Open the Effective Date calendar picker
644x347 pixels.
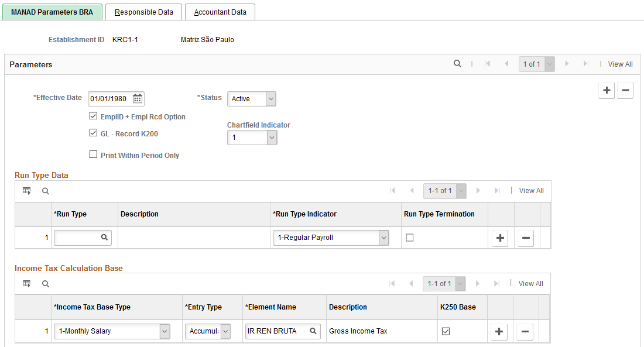[x=137, y=98]
